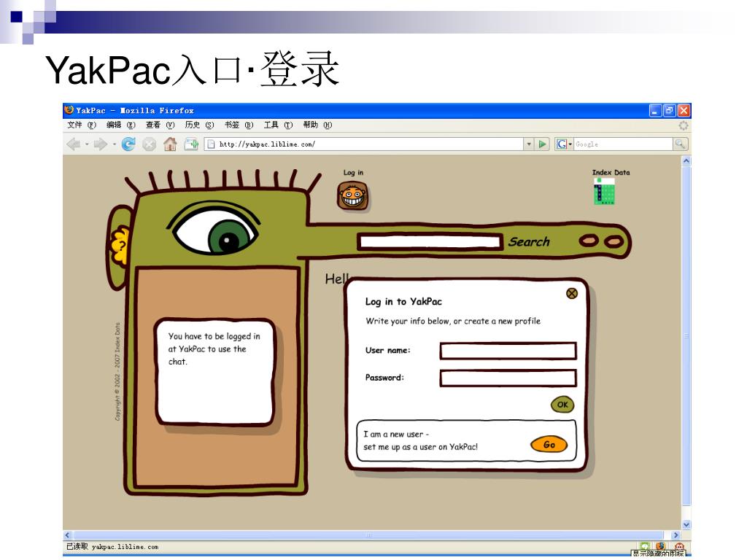
Task: Click the Firefox Back arrow button
Action: click(x=74, y=144)
